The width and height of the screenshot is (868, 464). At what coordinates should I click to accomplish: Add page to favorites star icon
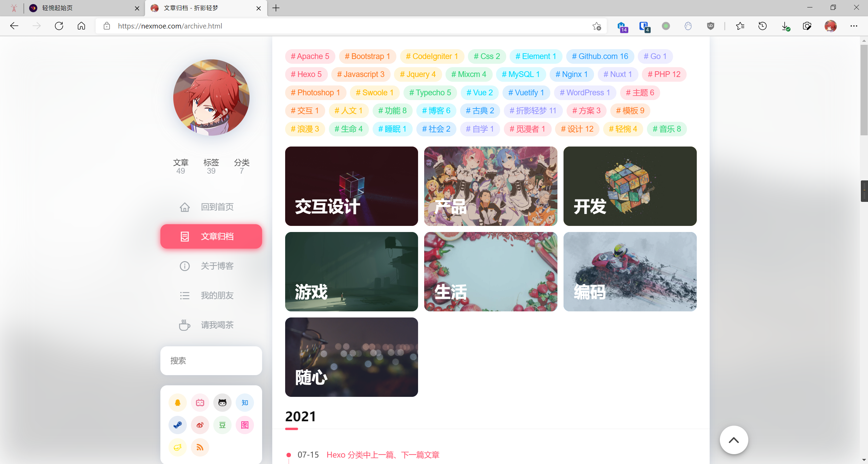point(597,26)
